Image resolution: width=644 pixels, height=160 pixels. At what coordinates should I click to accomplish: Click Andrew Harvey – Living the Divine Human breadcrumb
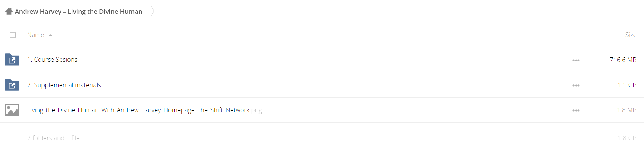point(78,12)
